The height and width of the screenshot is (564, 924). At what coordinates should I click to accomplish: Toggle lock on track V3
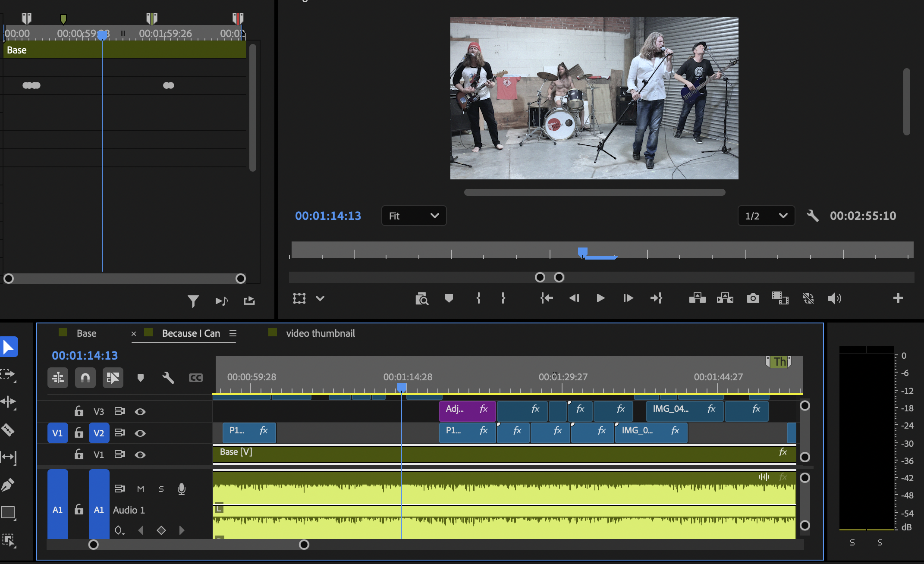(79, 411)
